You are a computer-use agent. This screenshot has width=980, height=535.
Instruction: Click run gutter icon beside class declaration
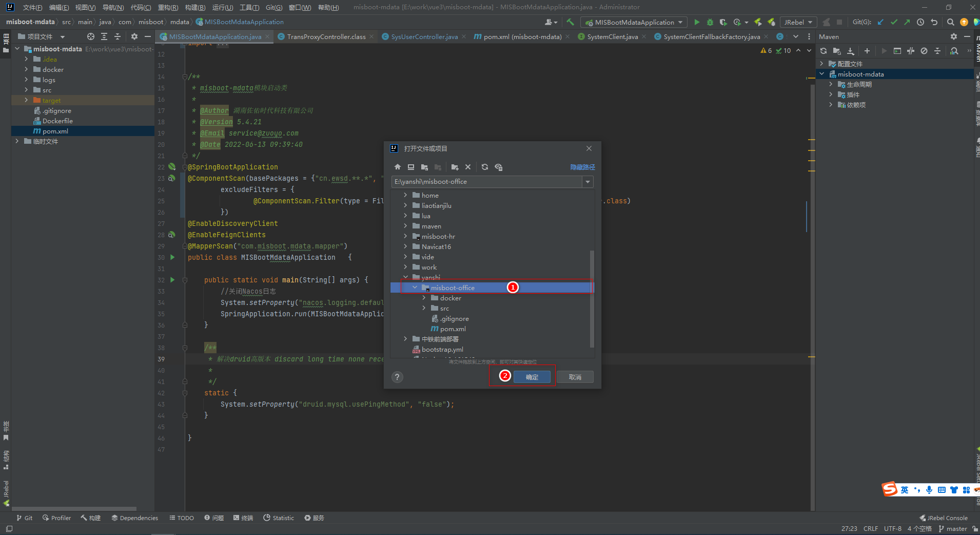point(172,257)
